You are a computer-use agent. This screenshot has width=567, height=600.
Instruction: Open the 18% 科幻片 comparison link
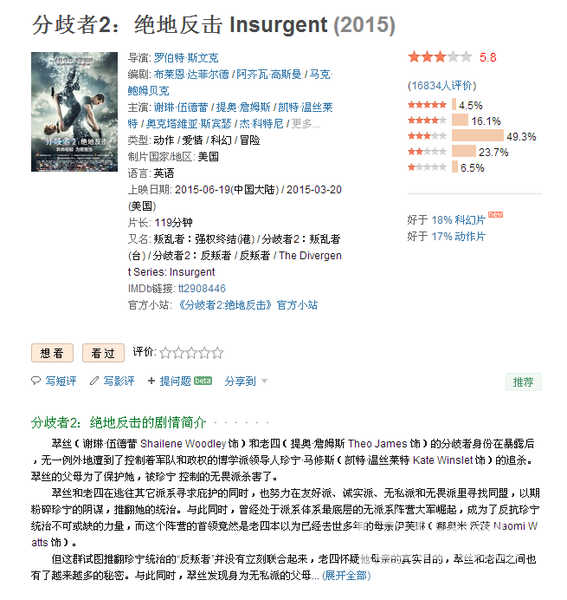(458, 220)
